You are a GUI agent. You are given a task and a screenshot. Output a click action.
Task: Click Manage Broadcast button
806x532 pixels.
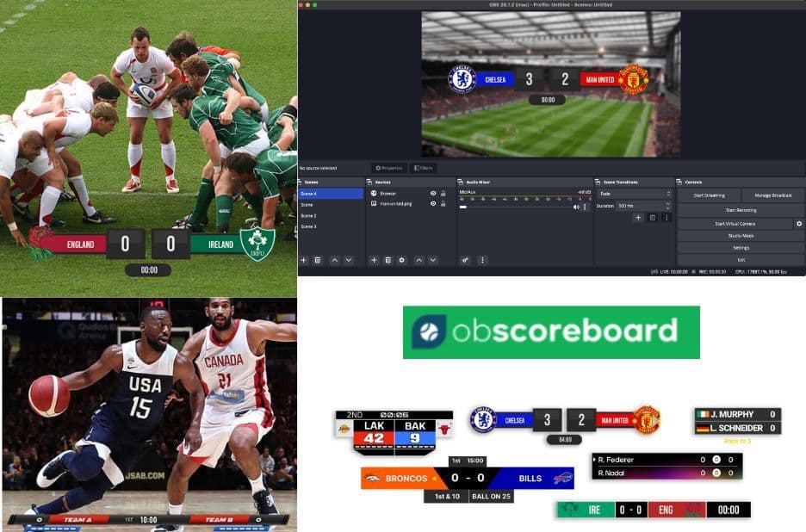coord(772,195)
